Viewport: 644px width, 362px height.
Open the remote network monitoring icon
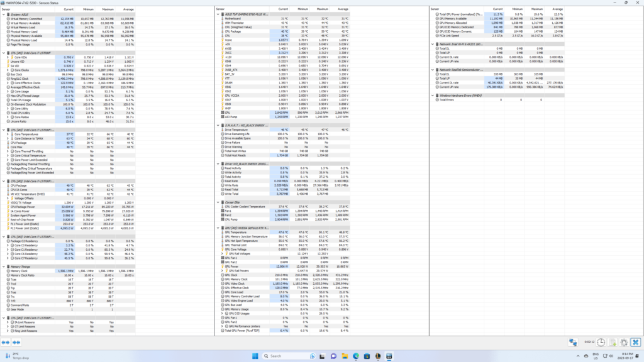[x=573, y=343]
